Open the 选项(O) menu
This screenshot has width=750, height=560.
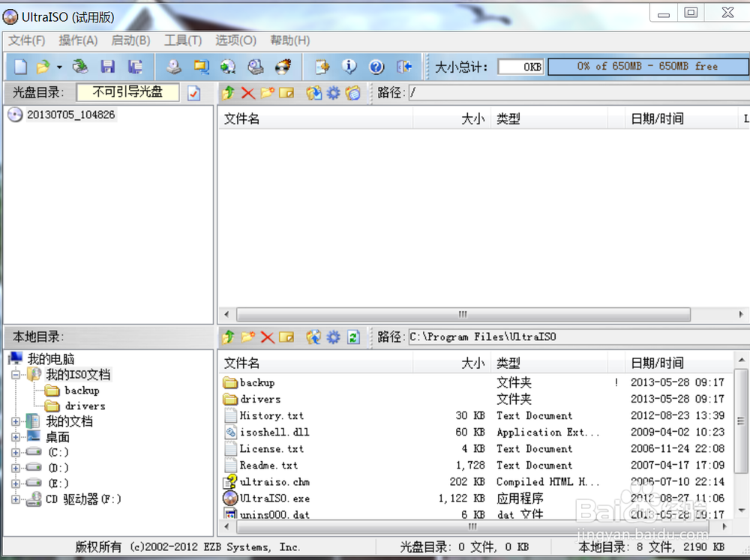(x=235, y=40)
